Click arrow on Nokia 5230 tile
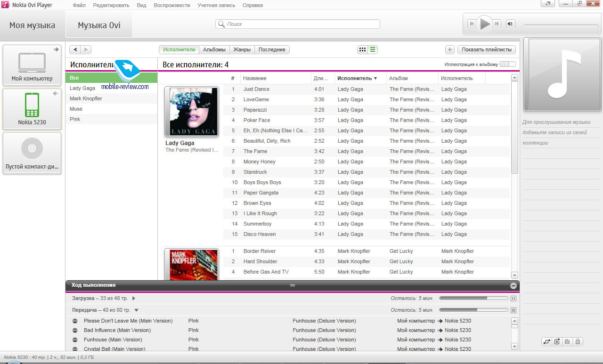The image size is (603, 364). point(56,94)
